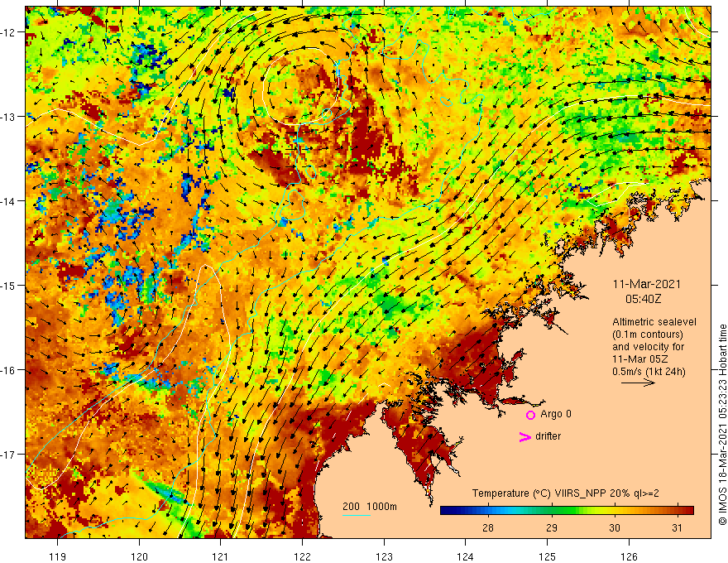This screenshot has width=728, height=563.
Task: Click the '124' longitude axis label
Action: pos(466,556)
